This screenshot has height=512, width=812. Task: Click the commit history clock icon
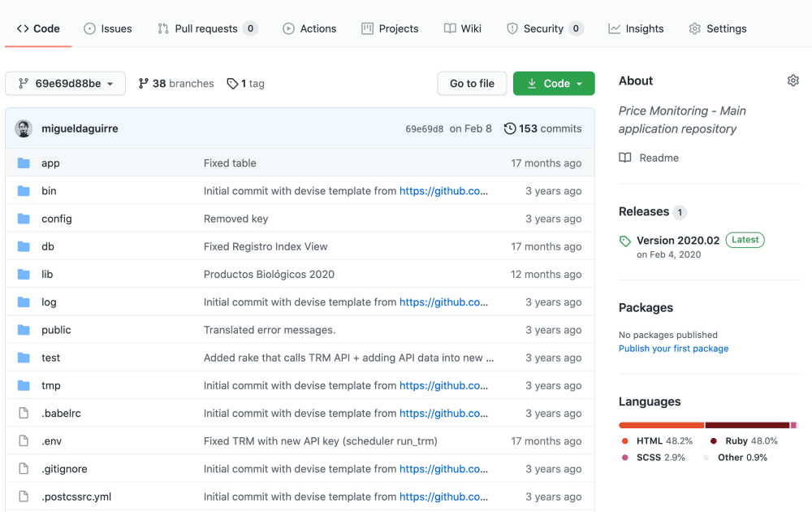pyautogui.click(x=510, y=128)
